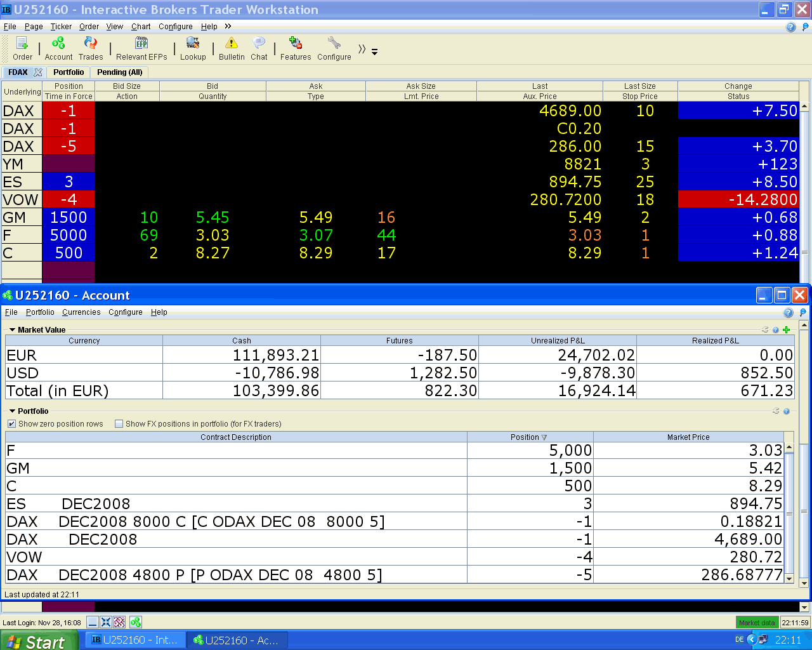812x650 pixels.
Task: Open the toolbar options dropdown arrow
Action: [x=375, y=52]
